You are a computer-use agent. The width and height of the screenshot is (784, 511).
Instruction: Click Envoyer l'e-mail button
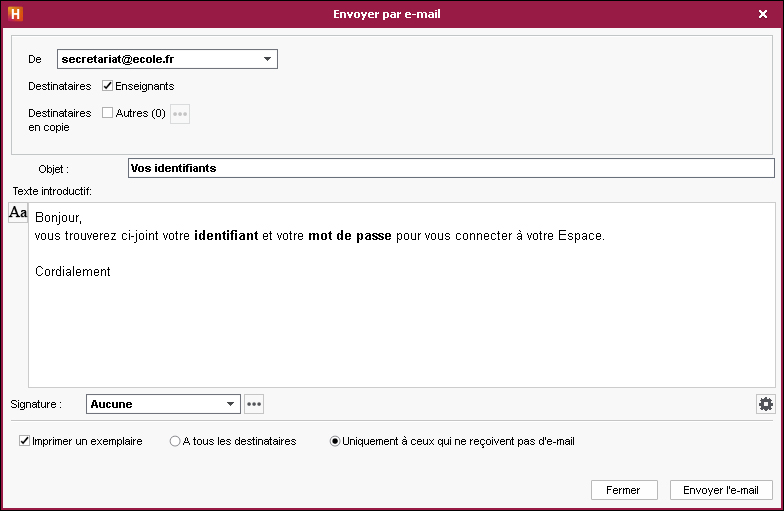point(721,490)
